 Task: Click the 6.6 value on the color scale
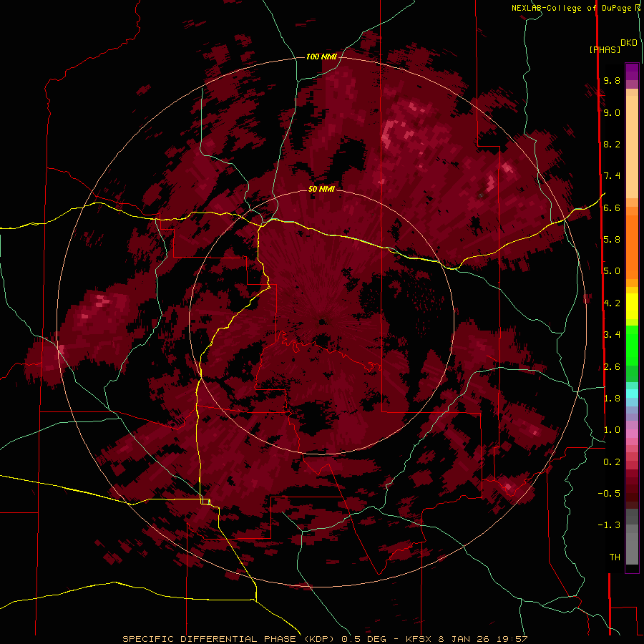click(612, 208)
